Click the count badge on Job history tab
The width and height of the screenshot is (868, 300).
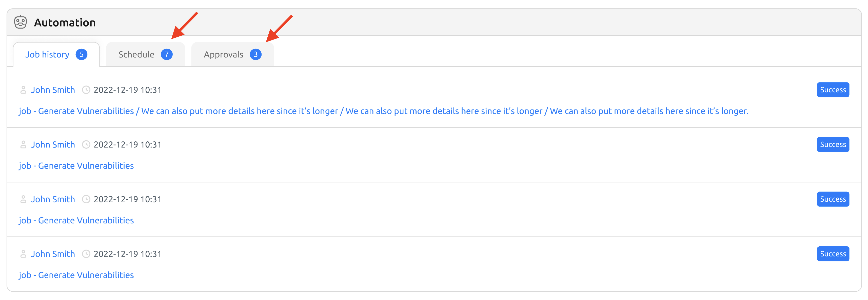click(x=82, y=54)
